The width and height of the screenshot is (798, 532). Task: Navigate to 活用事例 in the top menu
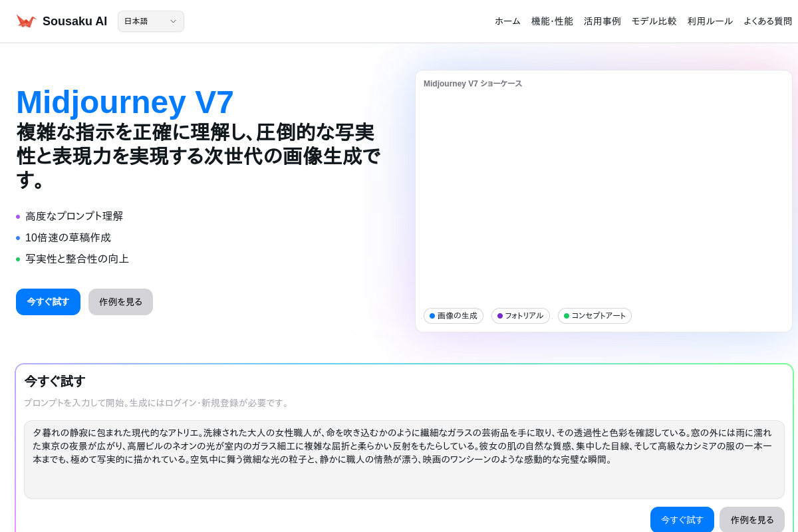602,21
